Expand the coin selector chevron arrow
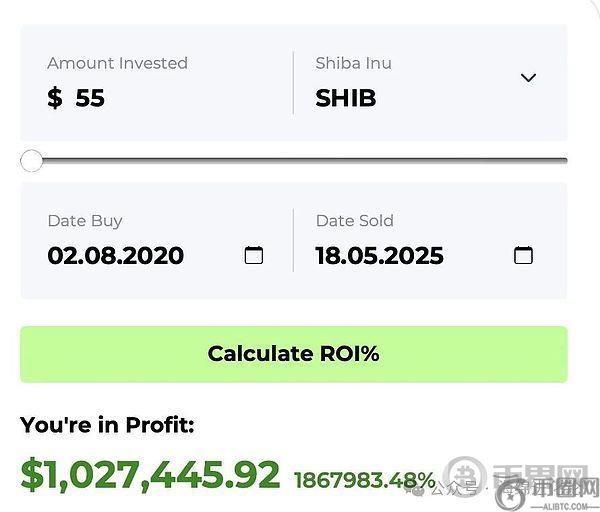The image size is (600, 512). (528, 78)
